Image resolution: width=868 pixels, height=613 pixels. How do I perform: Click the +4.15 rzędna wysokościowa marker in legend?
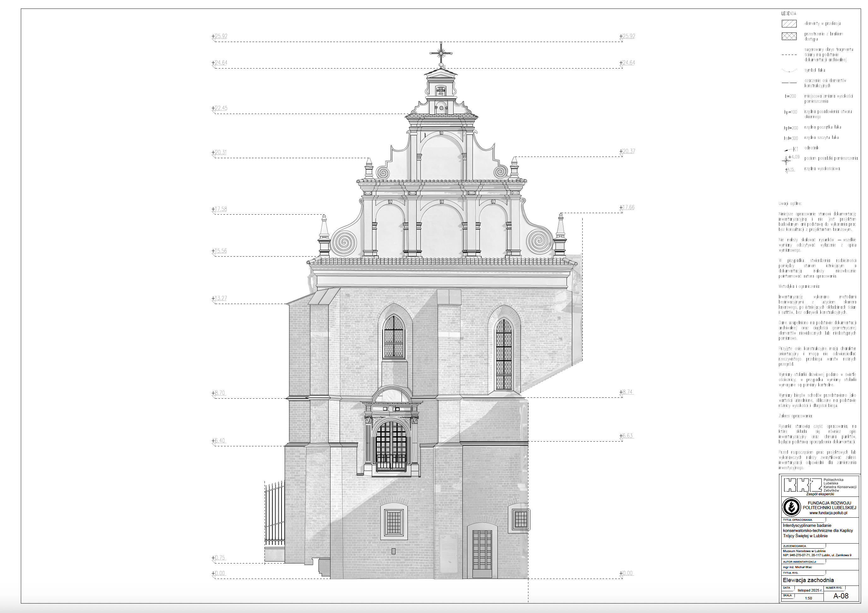pyautogui.click(x=789, y=170)
